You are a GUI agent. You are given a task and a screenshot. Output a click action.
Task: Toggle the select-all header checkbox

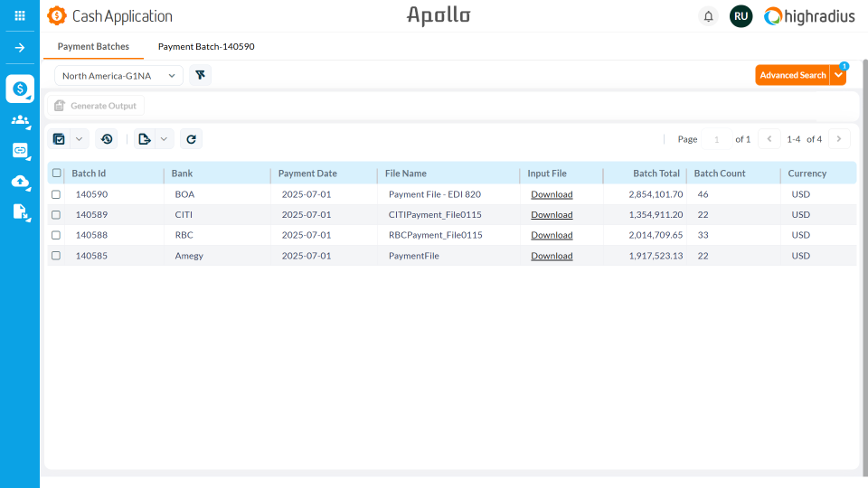[57, 174]
